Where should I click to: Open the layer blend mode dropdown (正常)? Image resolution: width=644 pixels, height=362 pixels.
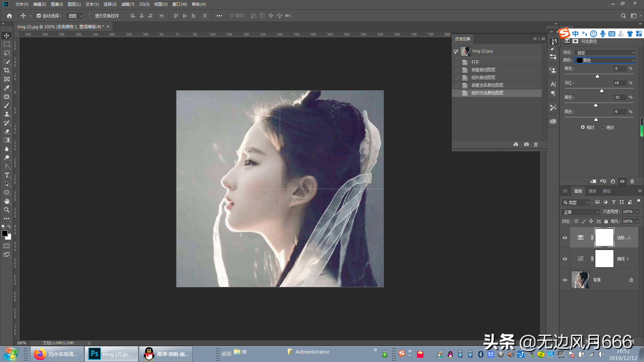(581, 212)
